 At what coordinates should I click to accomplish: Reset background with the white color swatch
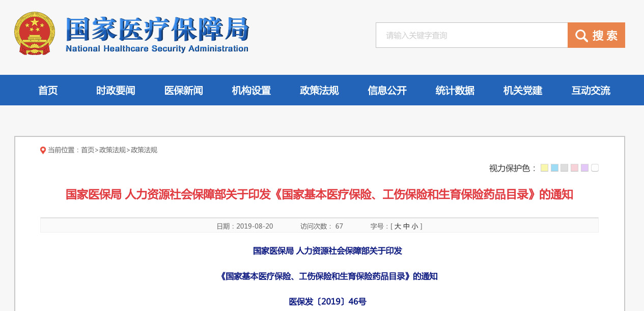[595, 168]
